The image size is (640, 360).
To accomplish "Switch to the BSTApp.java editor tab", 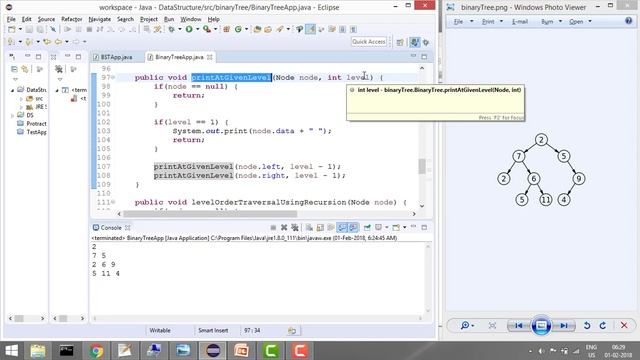I will tap(116, 57).
